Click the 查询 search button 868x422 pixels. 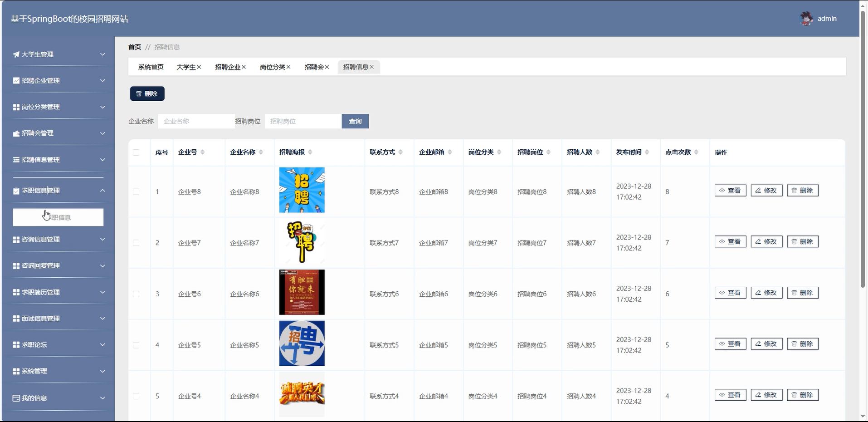pos(355,121)
